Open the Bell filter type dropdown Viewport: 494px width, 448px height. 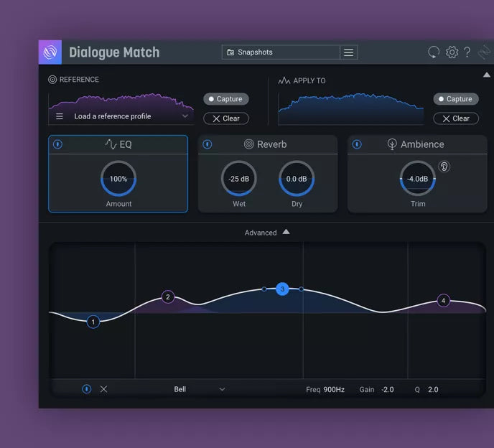(199, 389)
